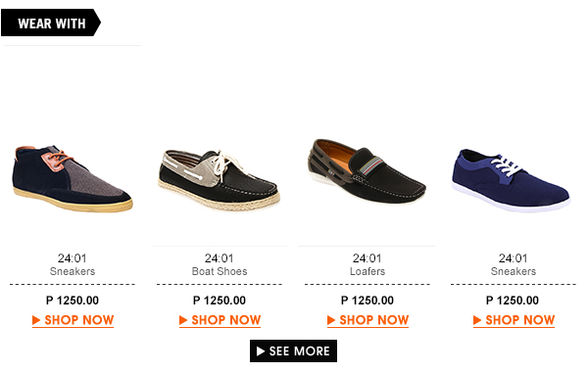Click the orange arrow beside Boat Shoes Shop Now

point(183,320)
